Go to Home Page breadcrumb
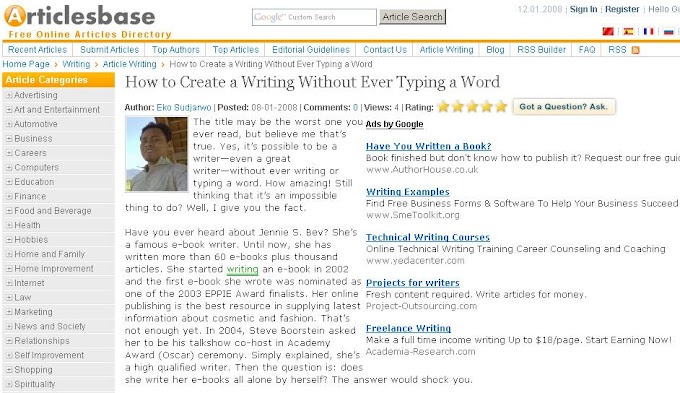This screenshot has width=680, height=393. pyautogui.click(x=26, y=64)
